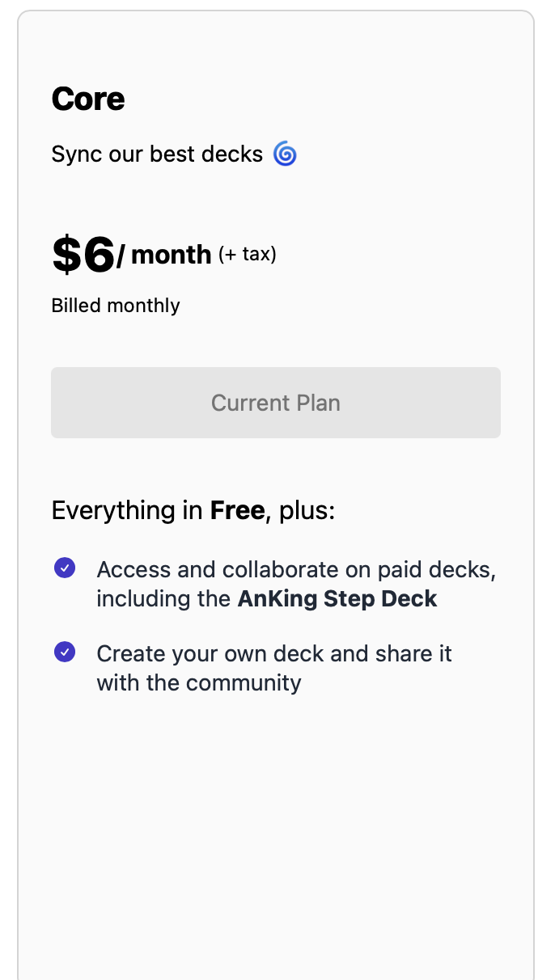
Task: Click the Current Plan button
Action: [276, 403]
